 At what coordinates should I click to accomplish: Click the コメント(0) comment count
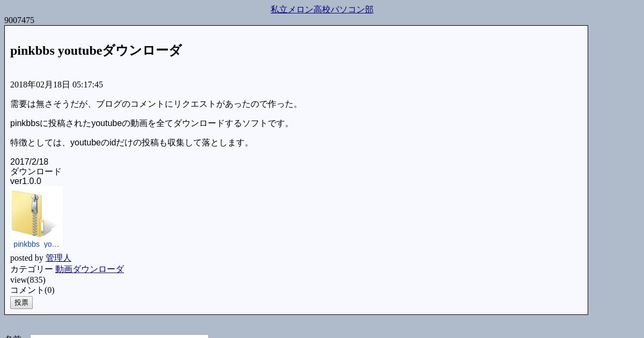[32, 290]
